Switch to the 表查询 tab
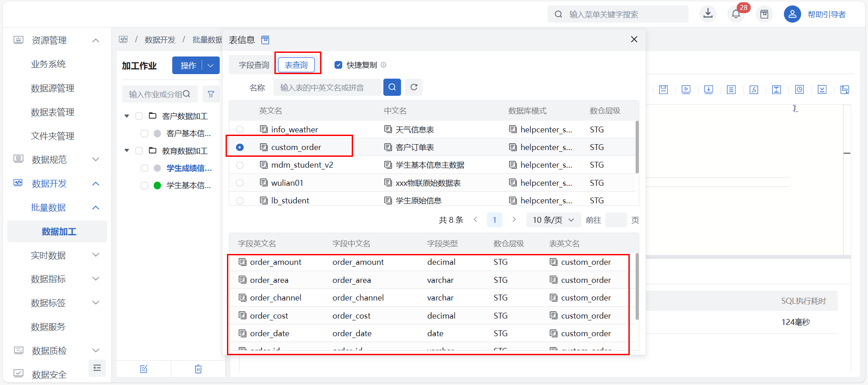Screen dimensions: 868x385 (296, 65)
